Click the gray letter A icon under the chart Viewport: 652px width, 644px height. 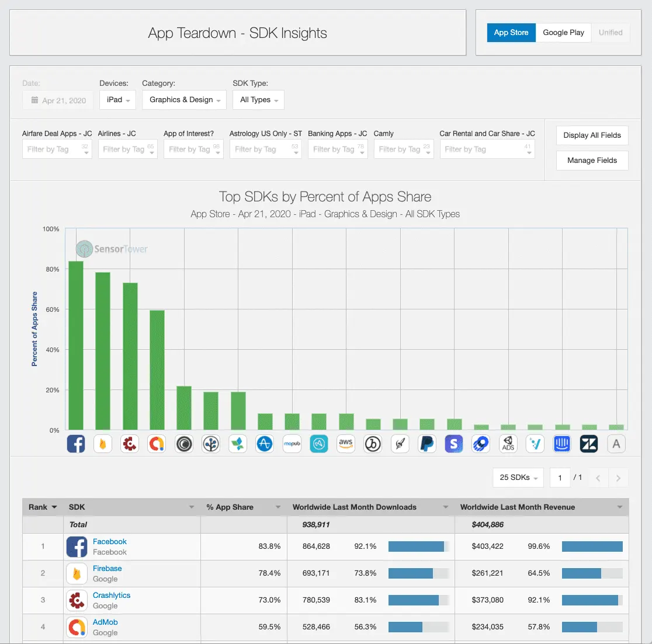(x=616, y=444)
